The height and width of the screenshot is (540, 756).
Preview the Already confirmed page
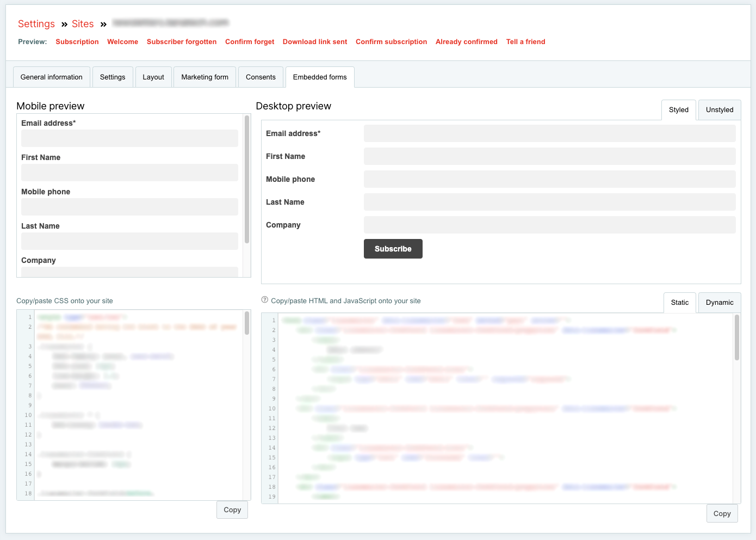tap(467, 42)
